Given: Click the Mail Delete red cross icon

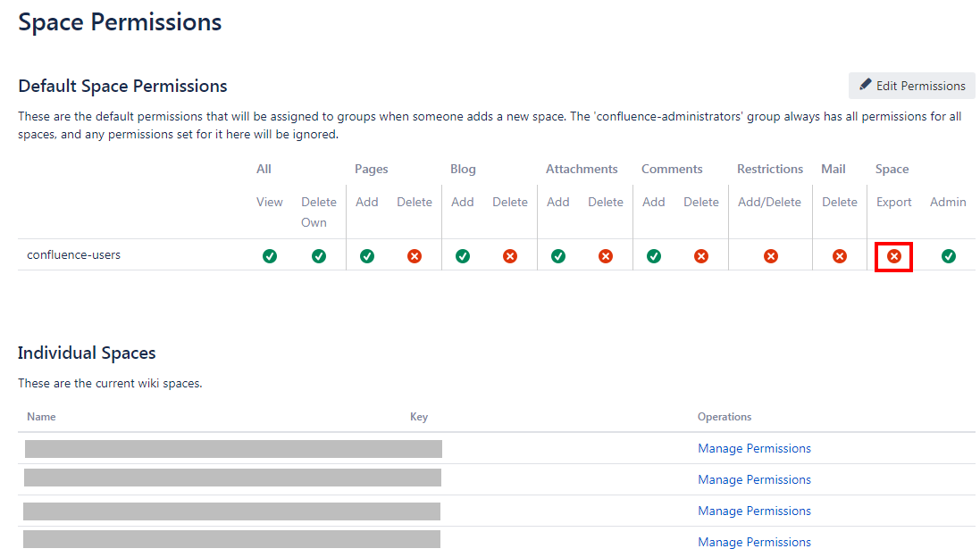Looking at the screenshot, I should pyautogui.click(x=840, y=256).
